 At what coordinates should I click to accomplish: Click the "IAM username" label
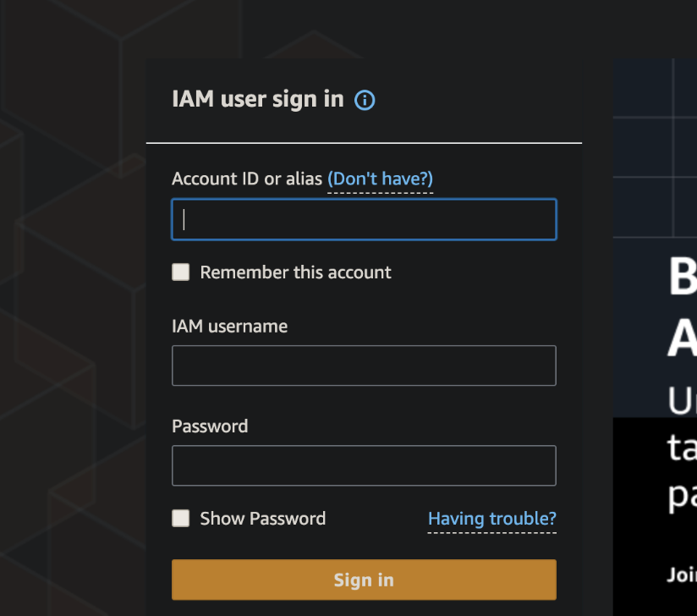229,326
